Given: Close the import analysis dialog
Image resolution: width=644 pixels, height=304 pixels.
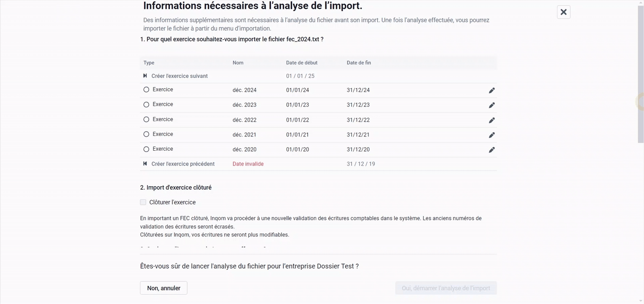Looking at the screenshot, I should point(563,12).
